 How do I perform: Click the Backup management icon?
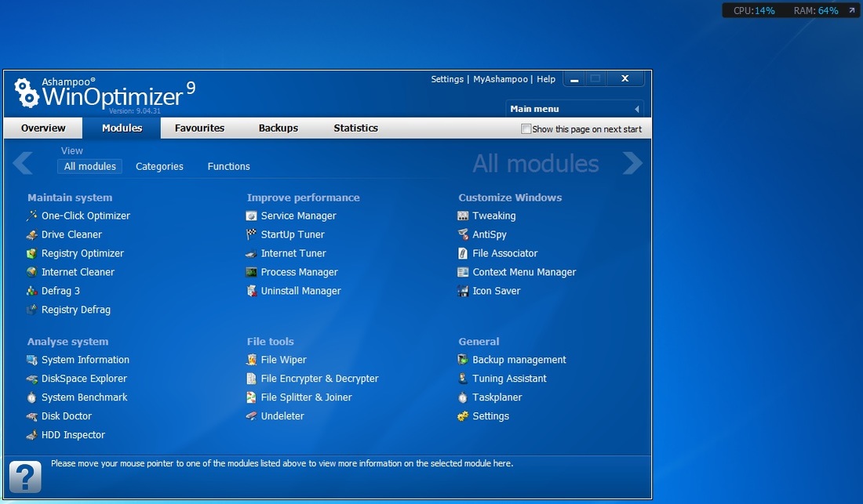pos(463,360)
